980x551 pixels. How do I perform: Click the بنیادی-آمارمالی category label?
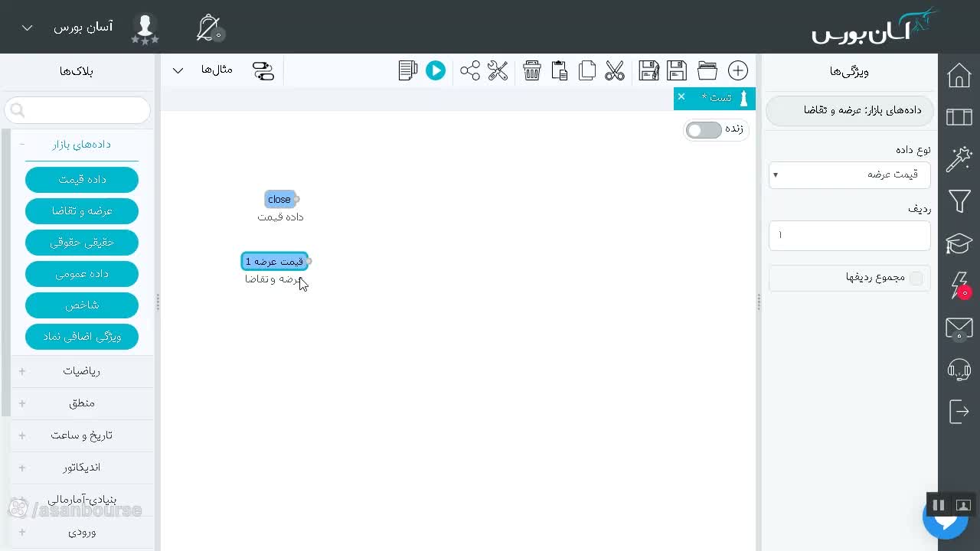pyautogui.click(x=82, y=500)
